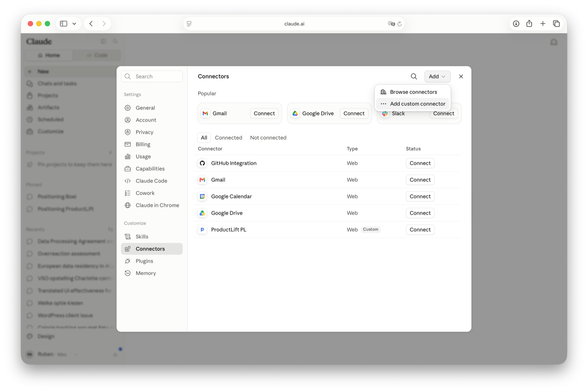Connect the Google Drive table row
Screen dimensions: 588x392
[x=420, y=213]
